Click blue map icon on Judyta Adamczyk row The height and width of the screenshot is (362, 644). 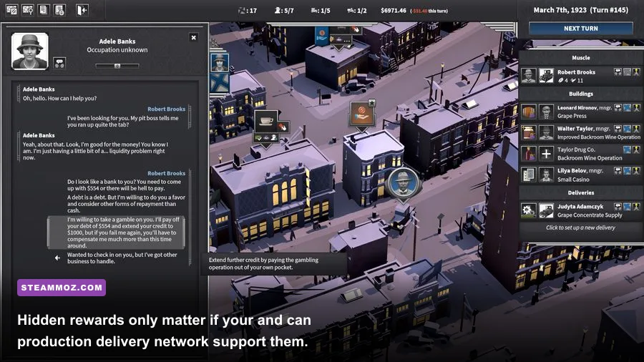627,207
